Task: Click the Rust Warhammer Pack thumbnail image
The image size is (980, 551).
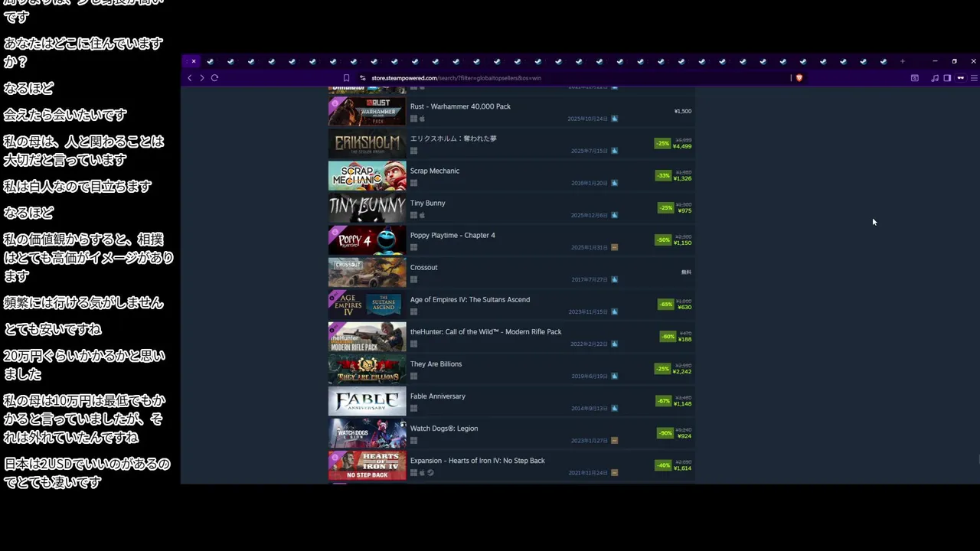Action: (x=367, y=111)
